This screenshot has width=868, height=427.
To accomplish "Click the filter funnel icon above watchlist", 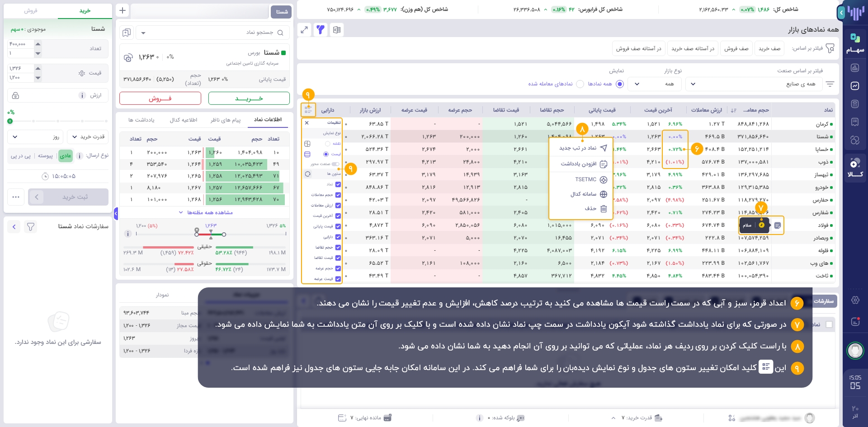I will click(x=321, y=30).
